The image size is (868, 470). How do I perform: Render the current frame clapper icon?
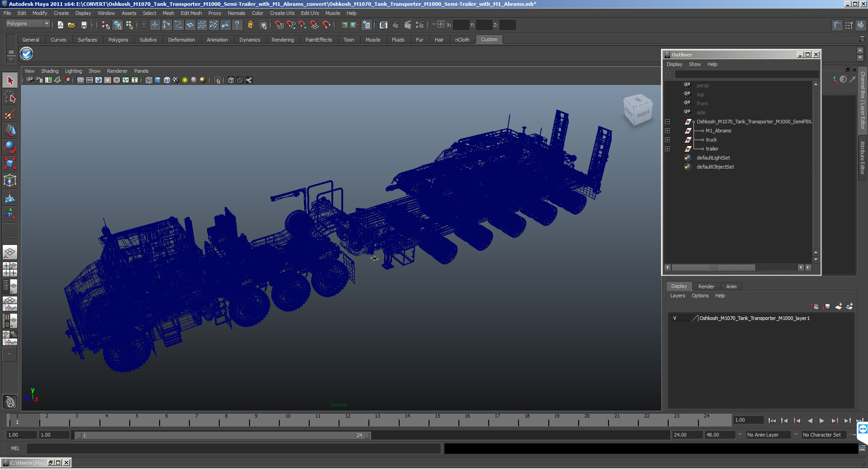click(396, 25)
